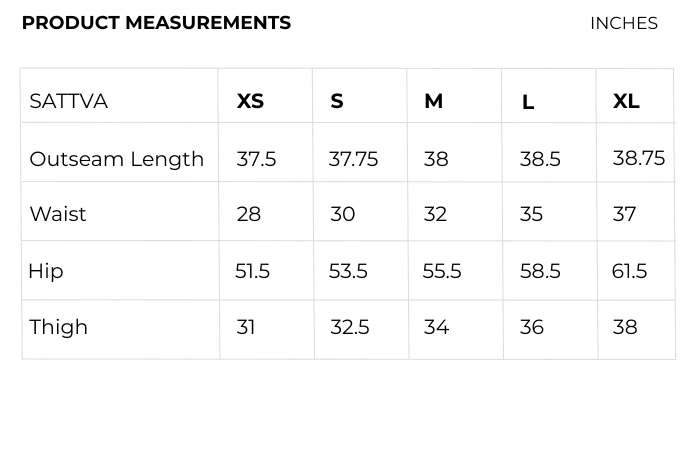This screenshot has width=700, height=450.
Task: Select the Hip row label
Action: 46,271
